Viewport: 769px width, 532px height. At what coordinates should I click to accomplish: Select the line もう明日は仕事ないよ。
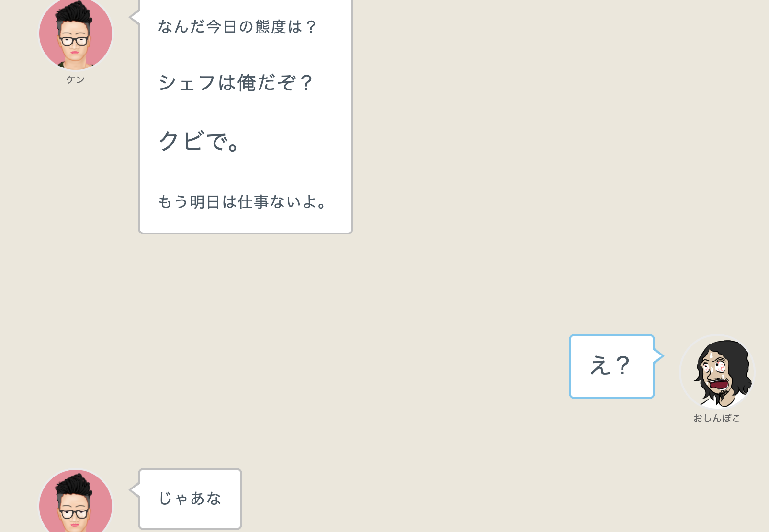click(x=242, y=202)
